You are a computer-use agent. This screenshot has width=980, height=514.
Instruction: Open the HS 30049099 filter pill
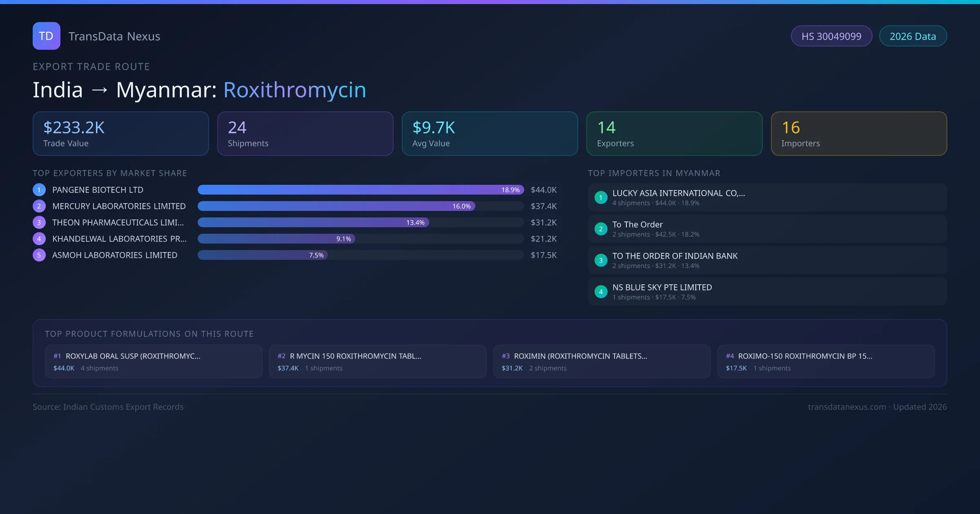831,36
